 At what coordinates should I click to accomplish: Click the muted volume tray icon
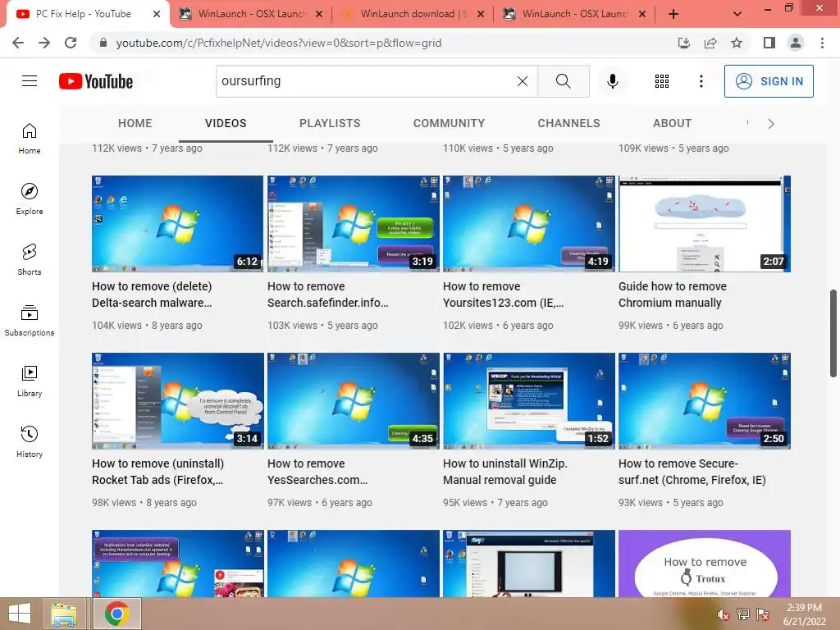(724, 614)
